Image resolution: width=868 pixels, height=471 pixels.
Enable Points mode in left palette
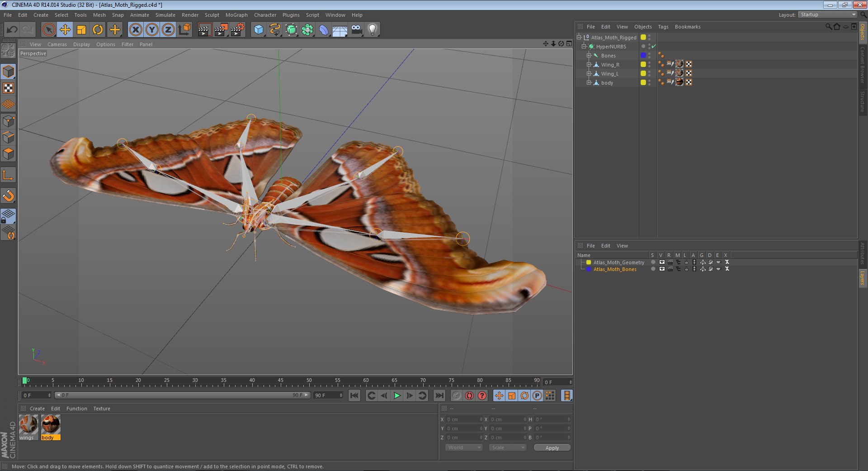click(8, 121)
